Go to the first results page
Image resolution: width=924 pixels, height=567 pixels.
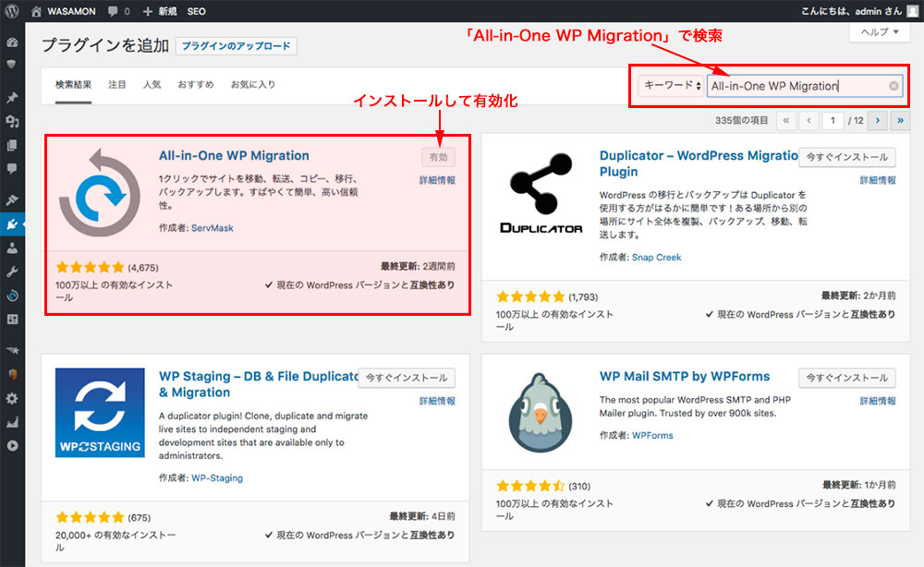tap(786, 121)
